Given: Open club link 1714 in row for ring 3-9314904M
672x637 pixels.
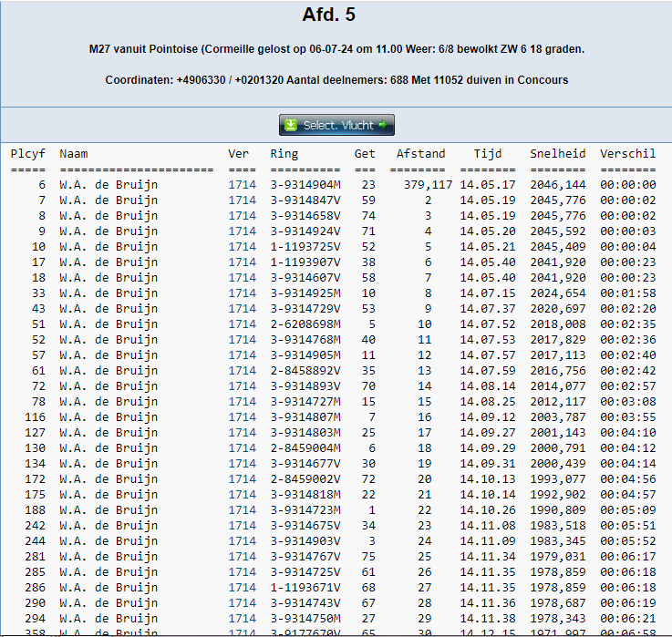Looking at the screenshot, I should (x=243, y=185).
